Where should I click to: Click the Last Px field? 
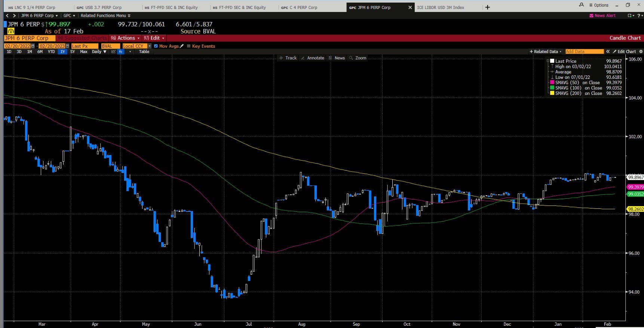85,46
